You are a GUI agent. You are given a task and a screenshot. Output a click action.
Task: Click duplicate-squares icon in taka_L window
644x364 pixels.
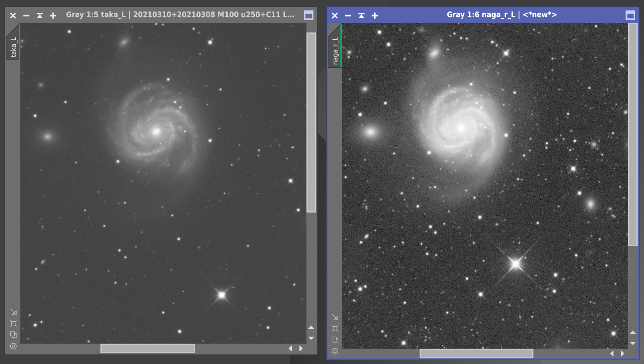[x=13, y=335]
